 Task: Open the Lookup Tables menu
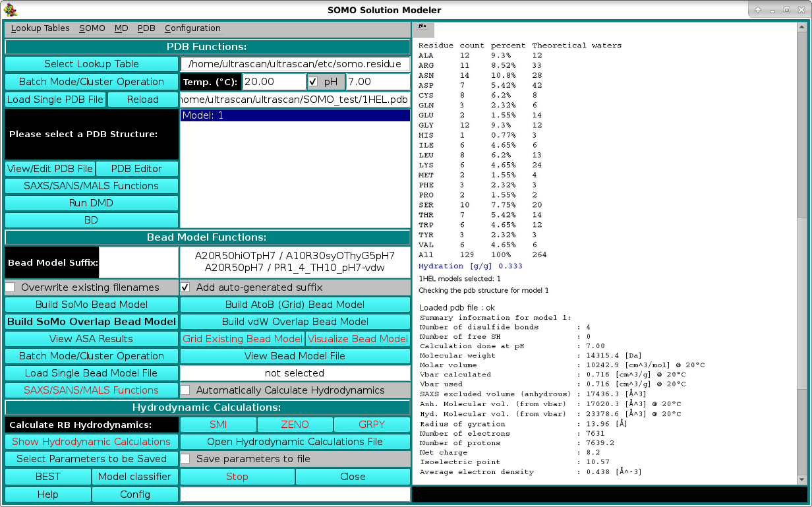point(40,28)
